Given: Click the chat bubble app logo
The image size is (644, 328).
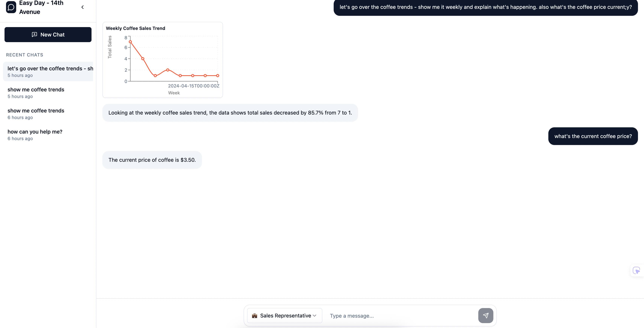Looking at the screenshot, I should (x=11, y=7).
